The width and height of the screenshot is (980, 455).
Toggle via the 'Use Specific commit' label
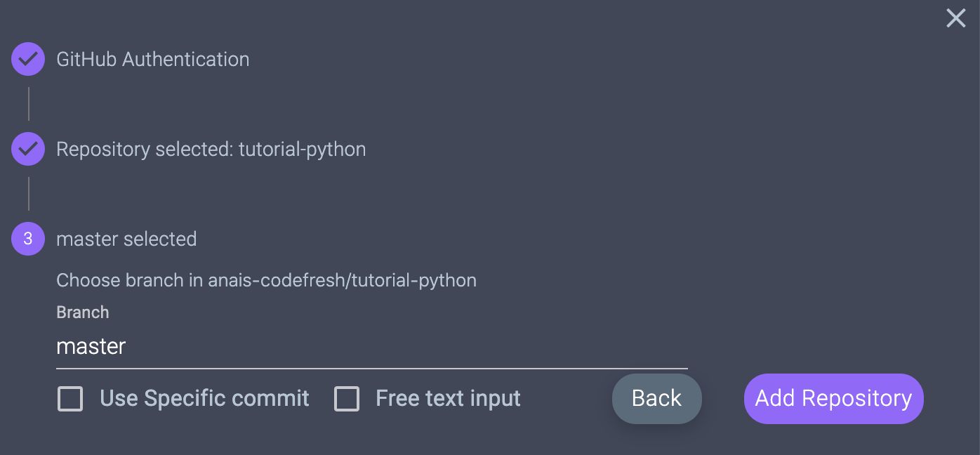(x=204, y=398)
